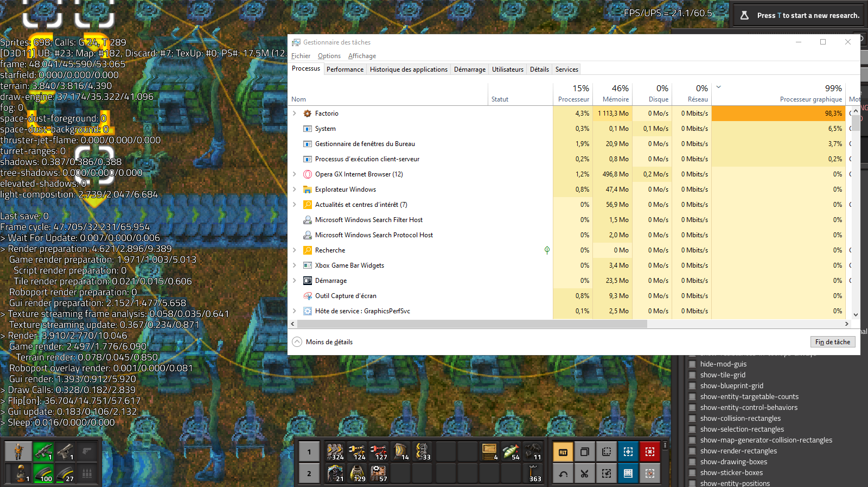Select assembling machine in quickbar (57)
Screen dimensions: 868x487
point(379,473)
